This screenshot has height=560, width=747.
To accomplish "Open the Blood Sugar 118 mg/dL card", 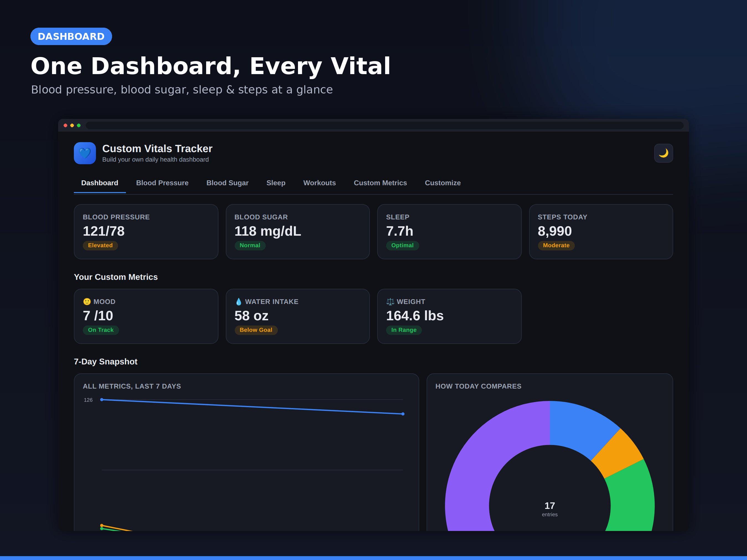I will click(x=297, y=231).
